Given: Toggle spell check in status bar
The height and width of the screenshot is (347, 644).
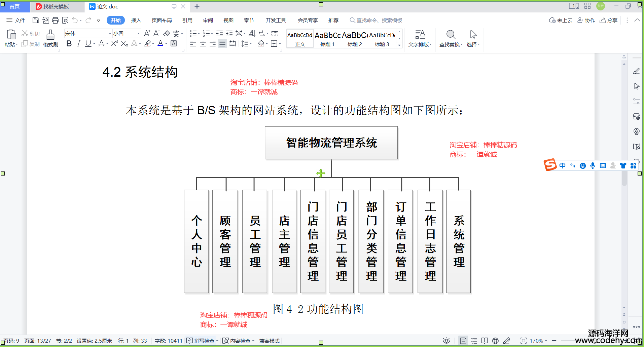Looking at the screenshot, I should click(x=201, y=341).
